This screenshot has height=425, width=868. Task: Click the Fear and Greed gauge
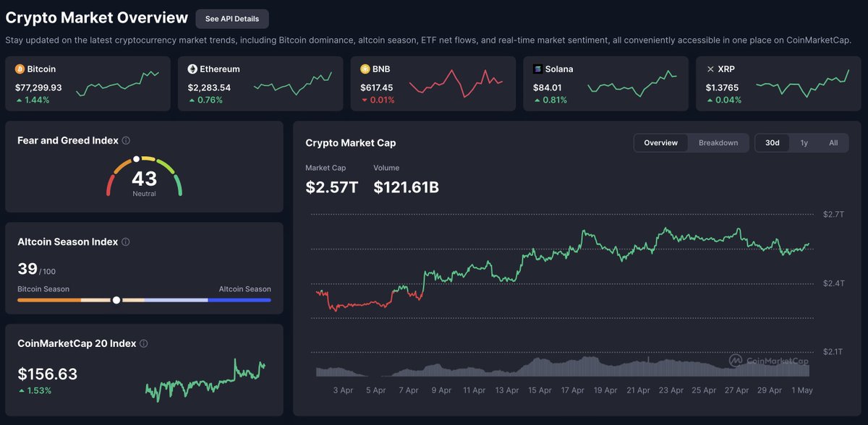click(x=144, y=176)
